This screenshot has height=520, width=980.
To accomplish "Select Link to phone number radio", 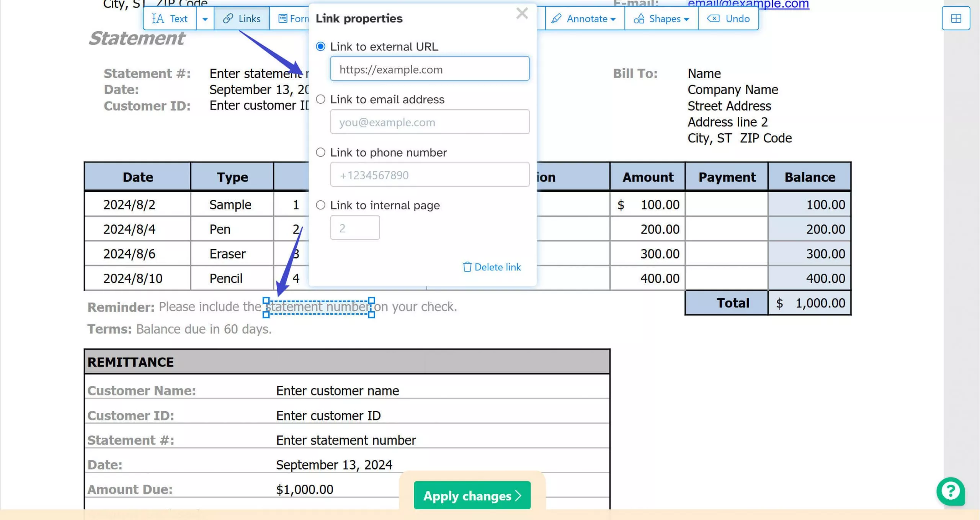I will pos(321,152).
